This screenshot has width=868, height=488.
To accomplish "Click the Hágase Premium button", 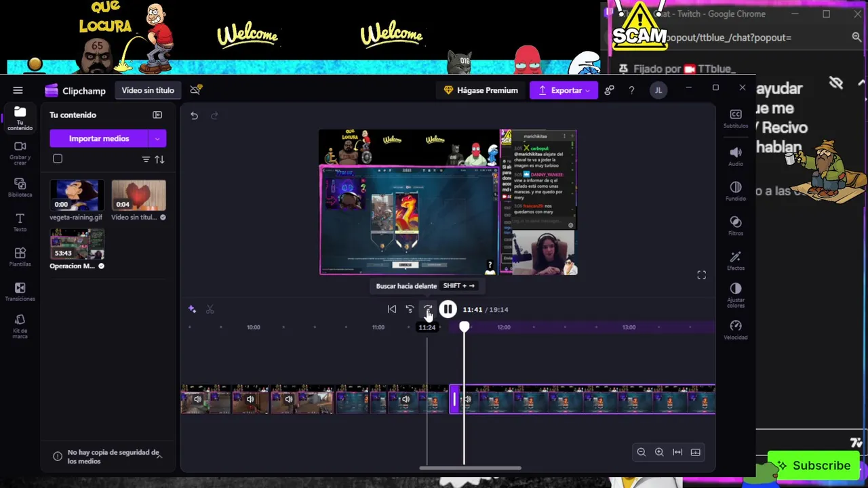I will [x=481, y=90].
